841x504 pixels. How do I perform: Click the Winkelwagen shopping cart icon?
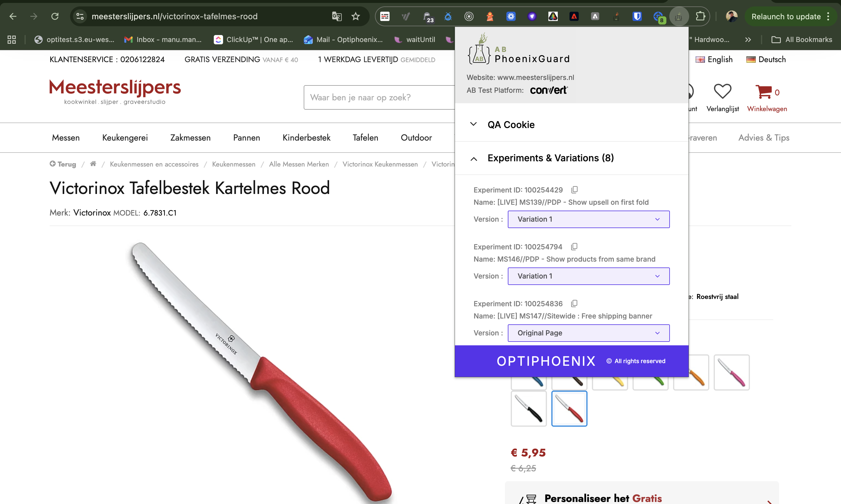point(764,92)
